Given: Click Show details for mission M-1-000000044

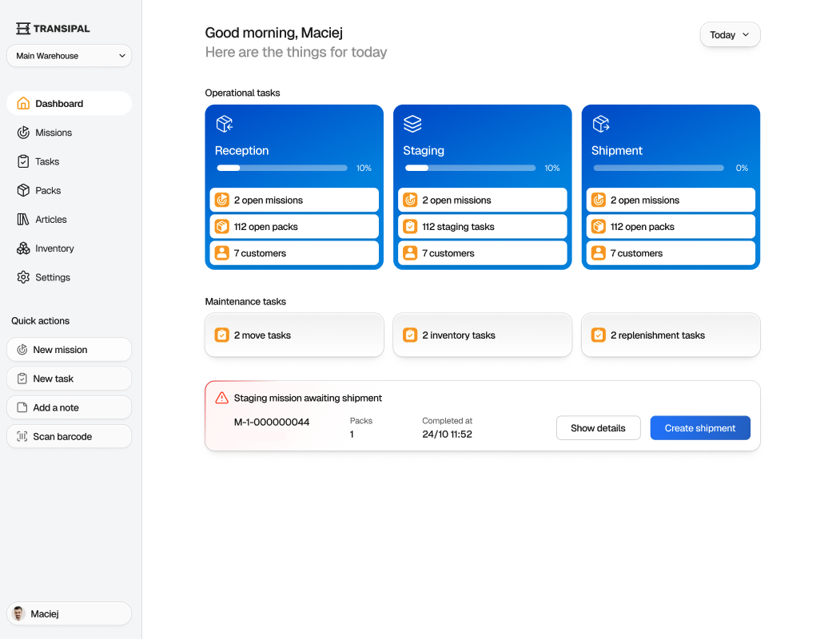Looking at the screenshot, I should point(598,427).
